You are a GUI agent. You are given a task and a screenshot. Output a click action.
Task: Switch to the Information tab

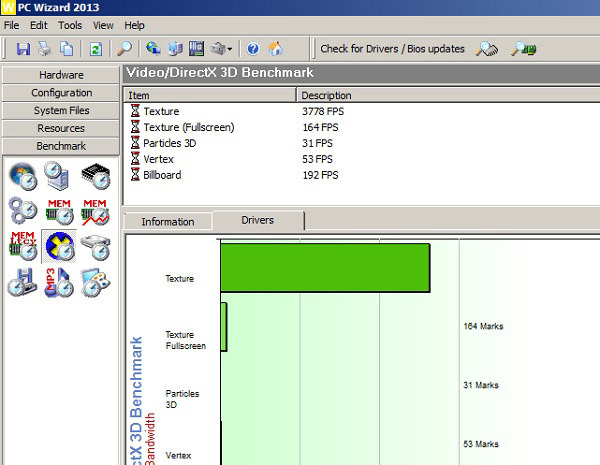[x=167, y=222]
